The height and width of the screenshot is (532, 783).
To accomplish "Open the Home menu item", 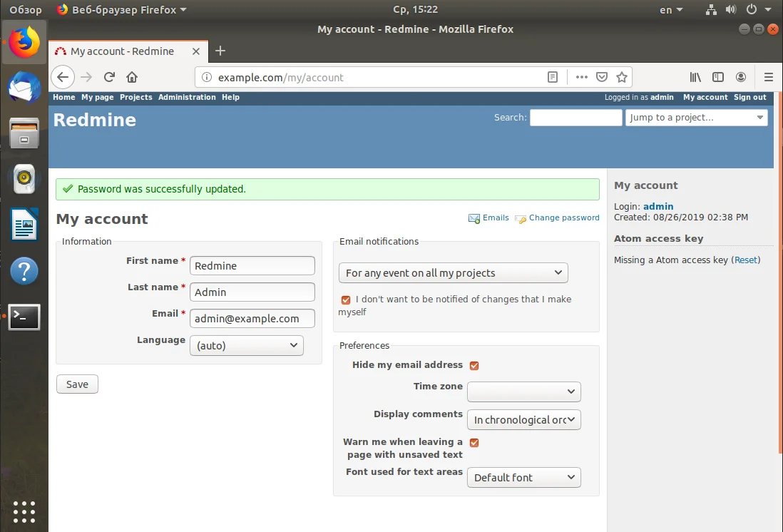I will point(64,98).
